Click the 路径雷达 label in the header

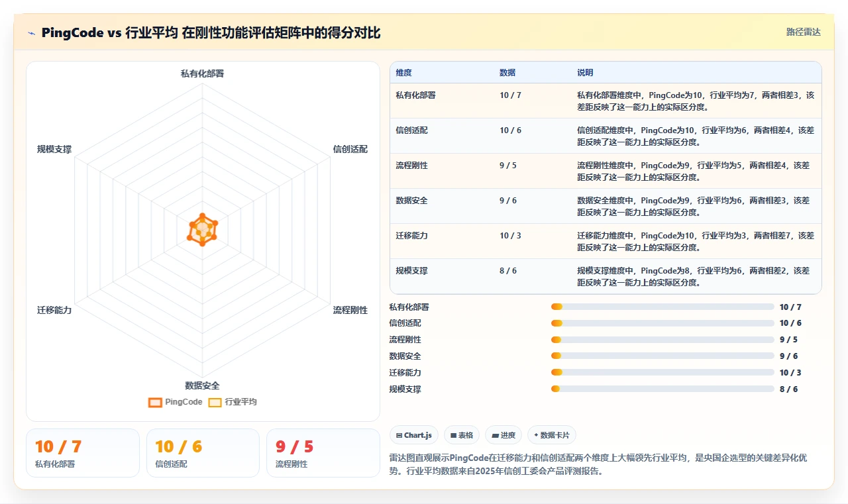click(803, 32)
